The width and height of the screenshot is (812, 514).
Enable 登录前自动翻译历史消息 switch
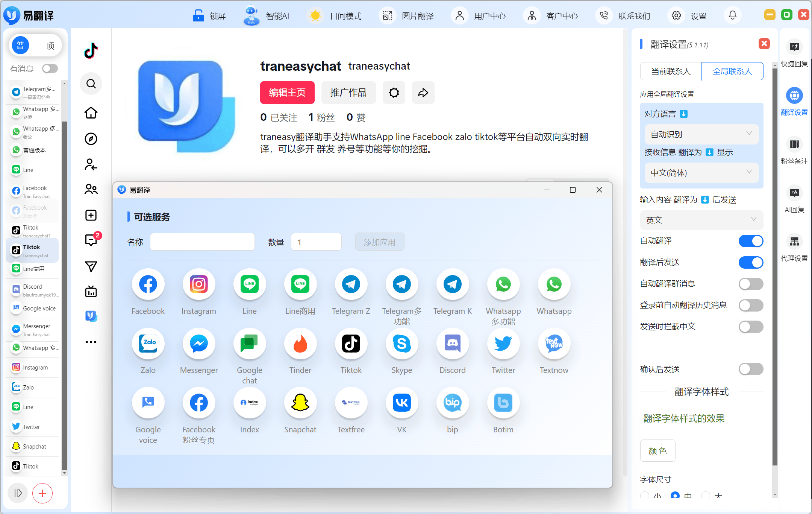pyautogui.click(x=751, y=305)
